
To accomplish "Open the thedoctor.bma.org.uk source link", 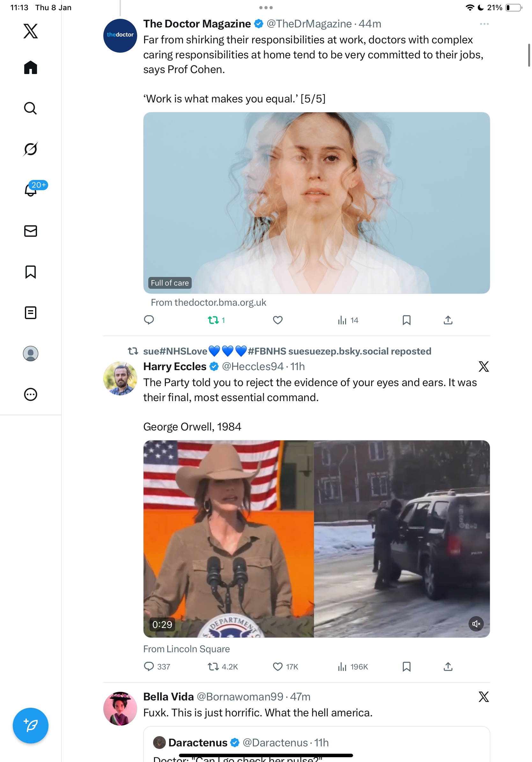I will pos(208,303).
